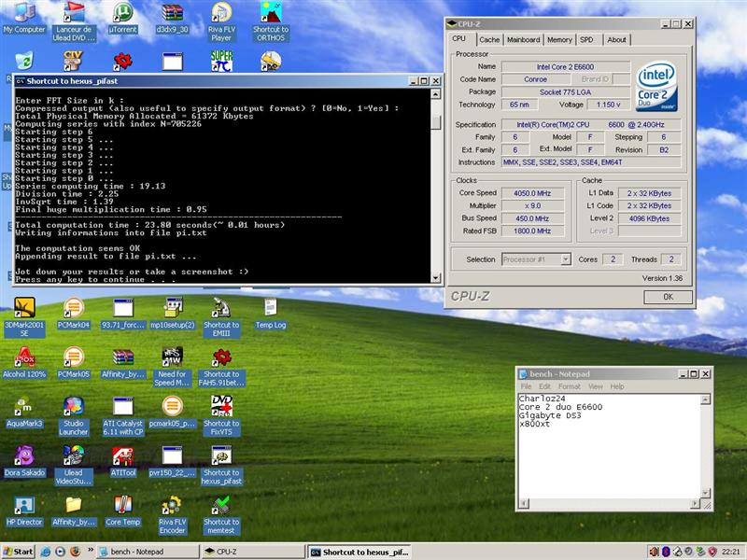Open the Studio Launcher icon

click(74, 415)
